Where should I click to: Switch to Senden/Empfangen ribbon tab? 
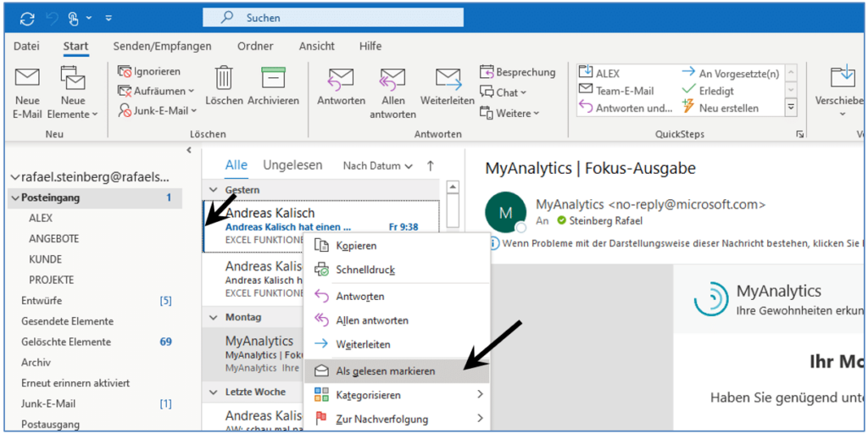(x=162, y=46)
